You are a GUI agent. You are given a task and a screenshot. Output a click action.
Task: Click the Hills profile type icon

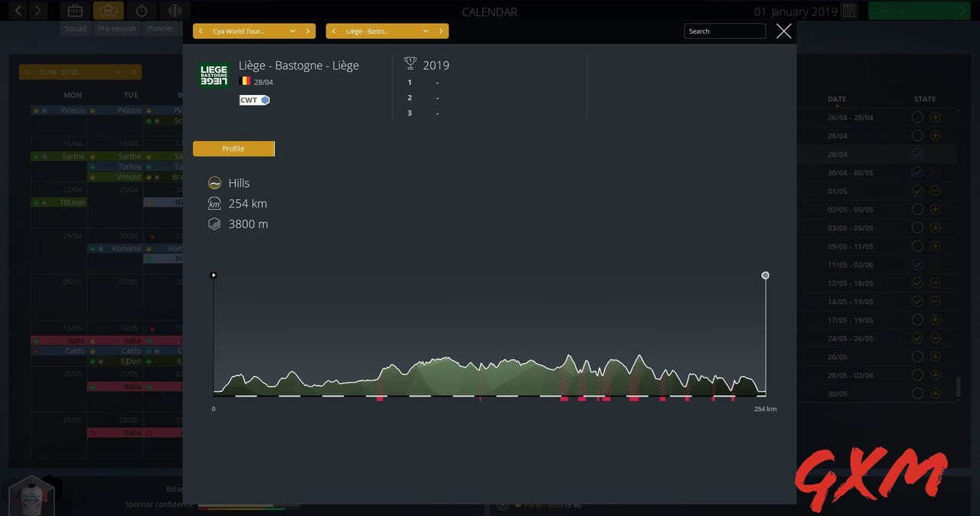pyautogui.click(x=214, y=183)
